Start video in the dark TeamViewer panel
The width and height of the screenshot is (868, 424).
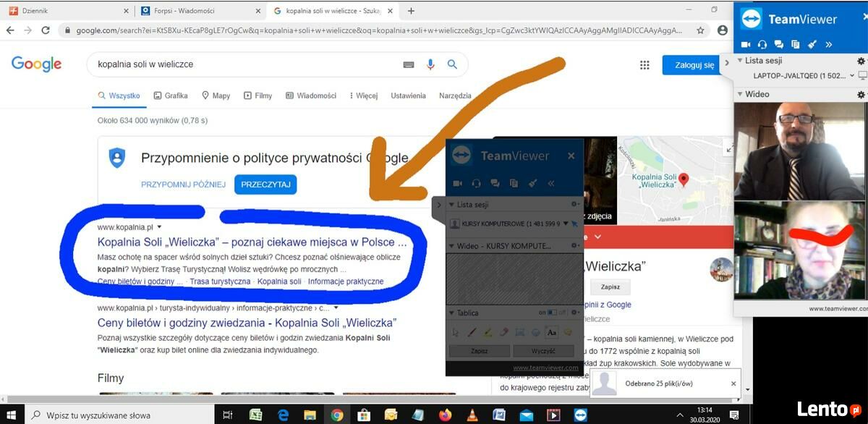457,183
